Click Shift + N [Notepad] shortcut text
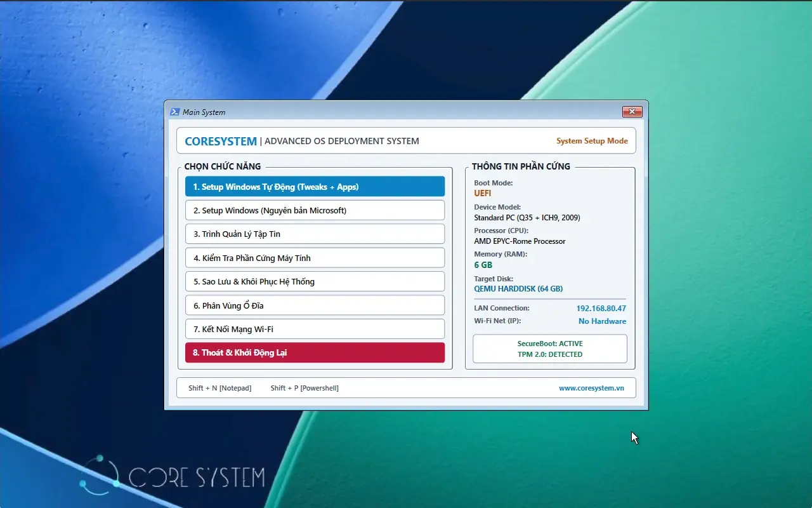812x508 pixels. click(219, 388)
